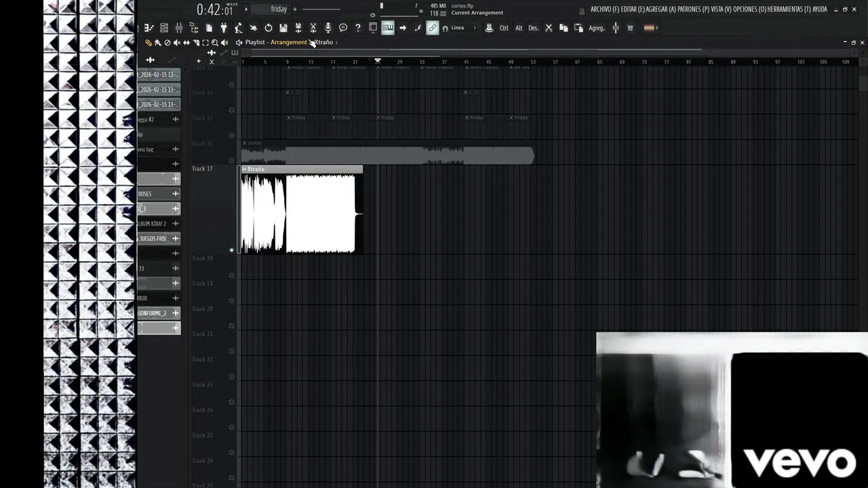Click the scissors cut icon near Ctrl

click(549, 28)
